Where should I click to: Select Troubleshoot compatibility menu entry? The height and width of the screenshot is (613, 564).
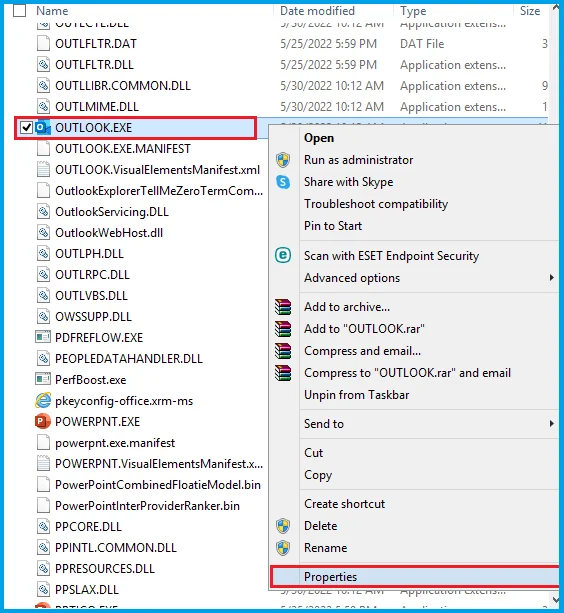click(x=376, y=204)
